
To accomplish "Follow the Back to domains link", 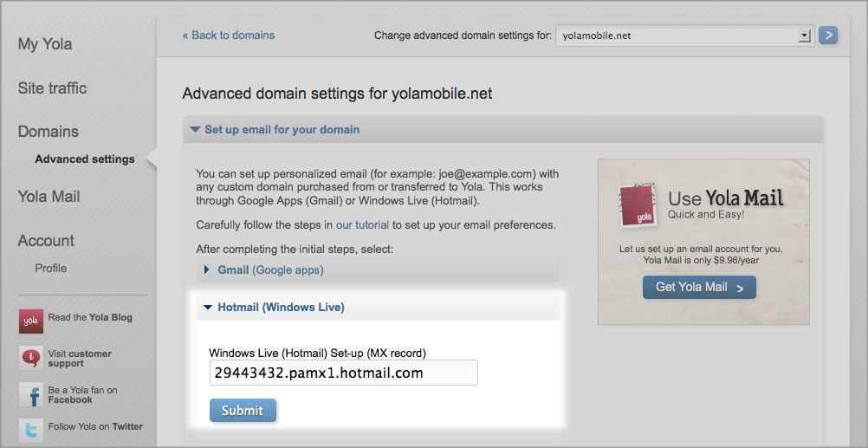I will [x=229, y=36].
